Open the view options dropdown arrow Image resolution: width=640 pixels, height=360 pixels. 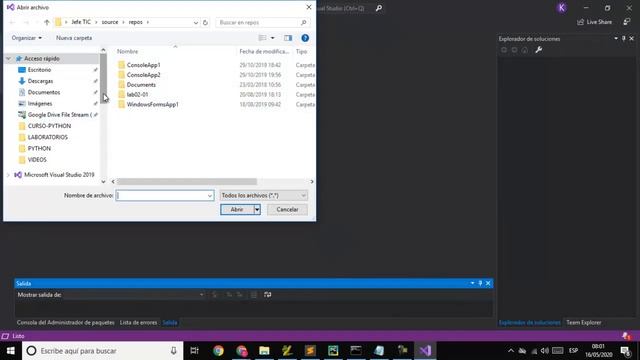pyautogui.click(x=273, y=38)
